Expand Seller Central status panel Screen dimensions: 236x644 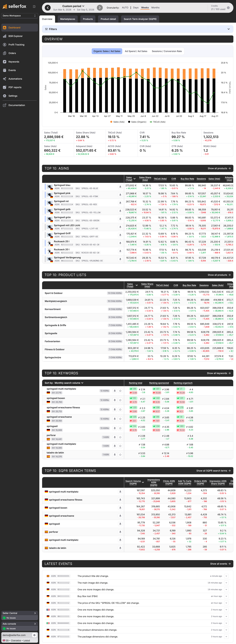point(20,613)
